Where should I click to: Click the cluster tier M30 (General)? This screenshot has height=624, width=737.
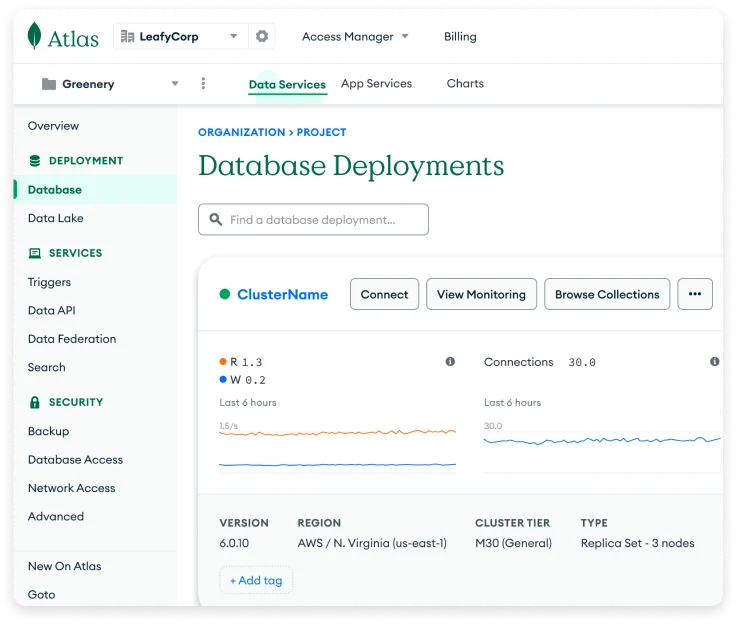point(513,543)
